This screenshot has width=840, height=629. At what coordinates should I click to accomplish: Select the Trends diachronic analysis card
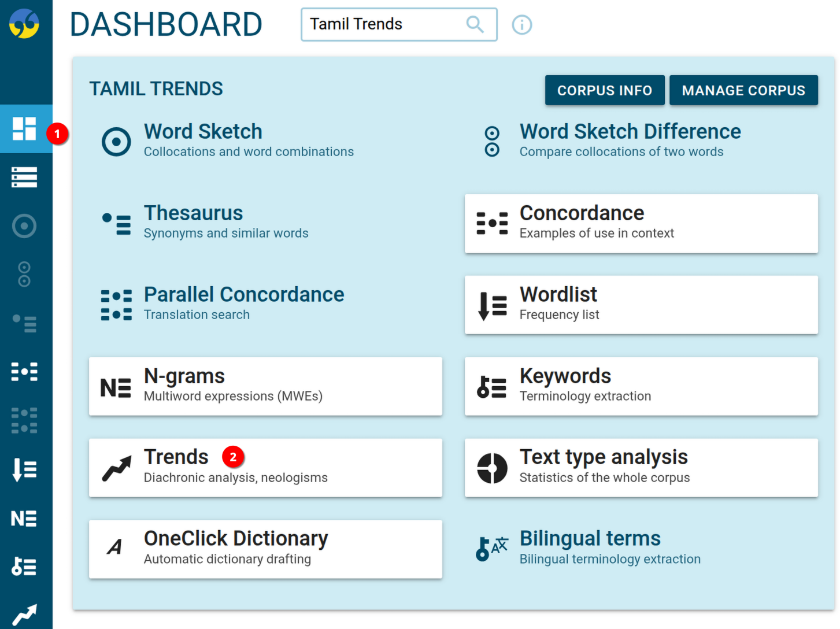(265, 468)
